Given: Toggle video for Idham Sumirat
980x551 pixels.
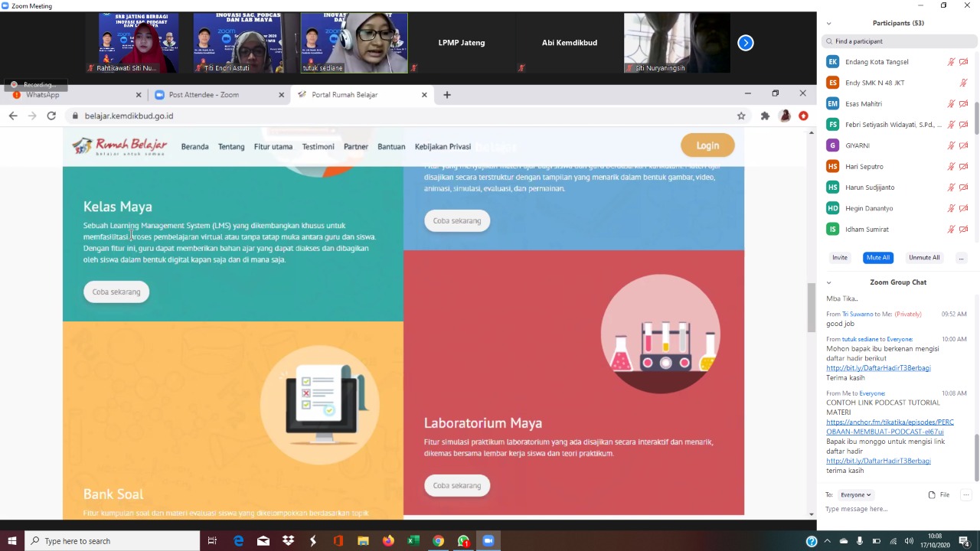Looking at the screenshot, I should pos(964,229).
